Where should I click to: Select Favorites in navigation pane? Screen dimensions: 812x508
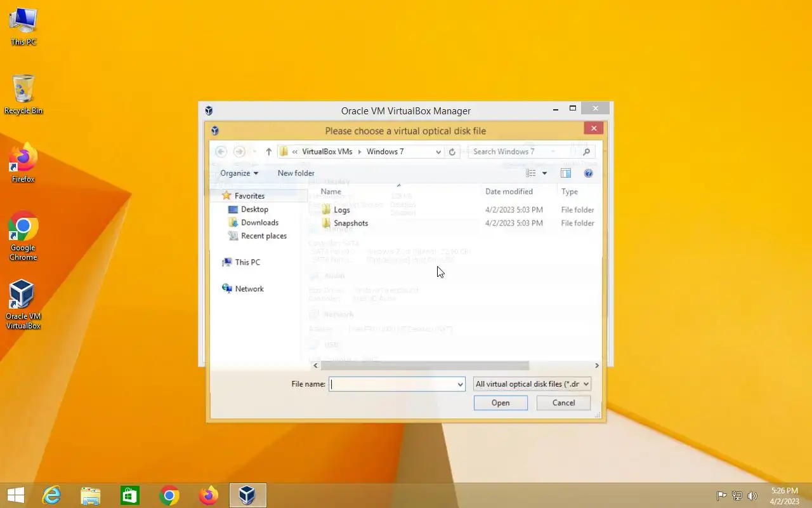[x=249, y=196]
